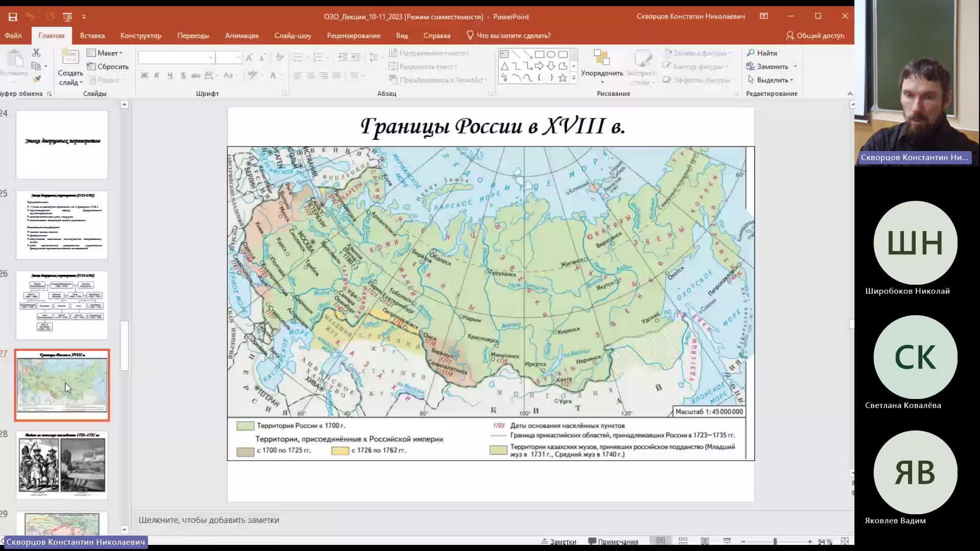Image resolution: width=980 pixels, height=551 pixels.
Task: Open the Создать слайд dropdown
Action: pyautogui.click(x=70, y=78)
